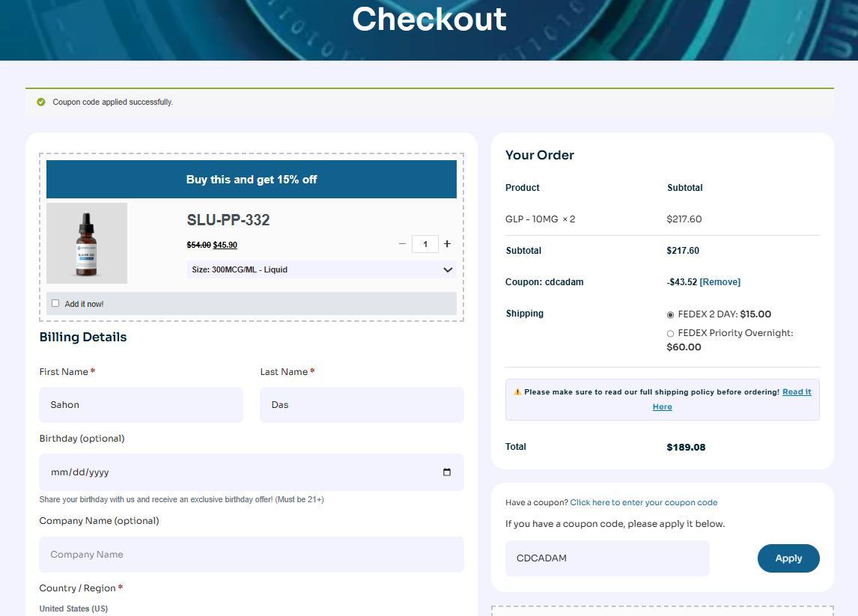Click the SLU-PP-332 product bottle image
This screenshot has width=858, height=616.
coord(87,243)
